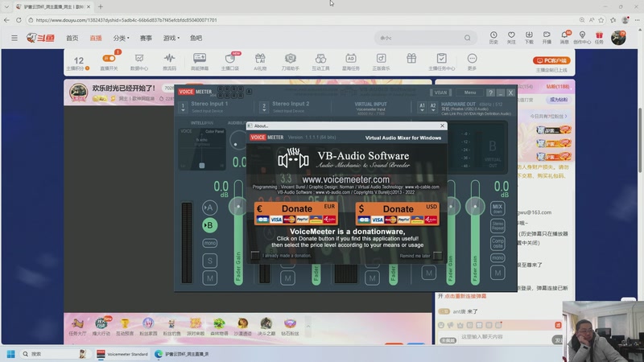
Task: Toggle Solo (S) on Stereo Input 1
Action: pos(210,261)
